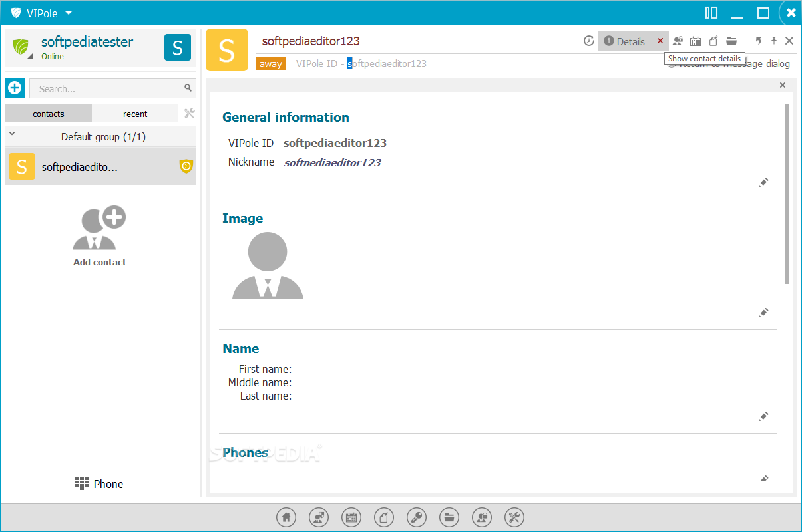This screenshot has width=802, height=532.
Task: Close the Details tab with red X
Action: click(660, 41)
